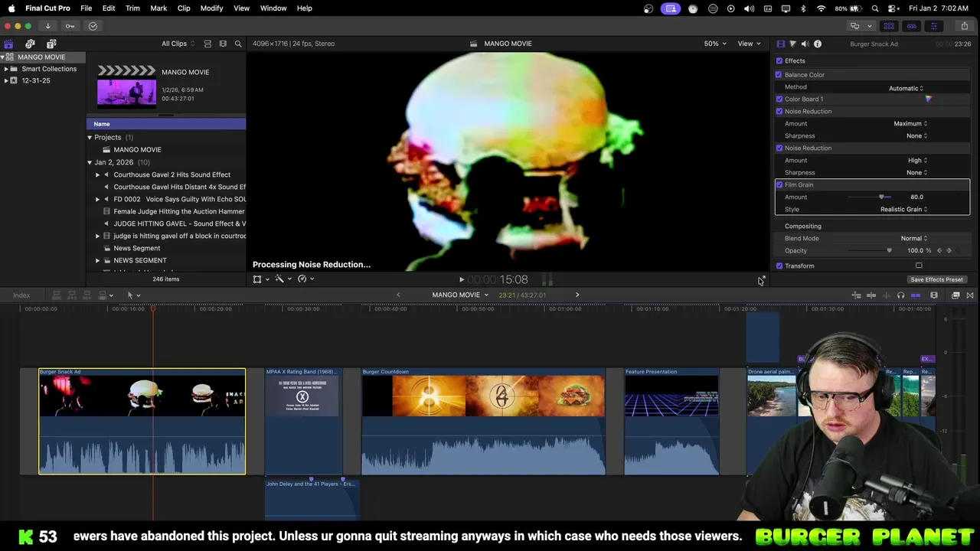
Task: Open the Modify menu
Action: 212,8
